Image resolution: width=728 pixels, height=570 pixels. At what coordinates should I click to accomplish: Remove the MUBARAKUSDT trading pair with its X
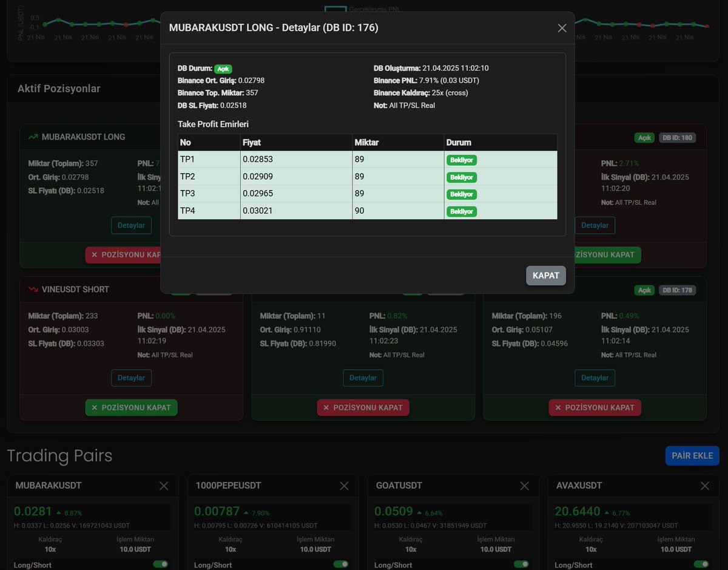pos(164,486)
